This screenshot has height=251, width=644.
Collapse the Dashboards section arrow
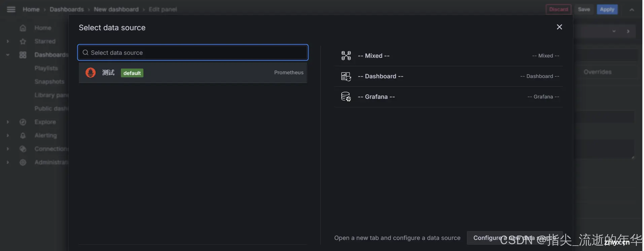pos(8,55)
